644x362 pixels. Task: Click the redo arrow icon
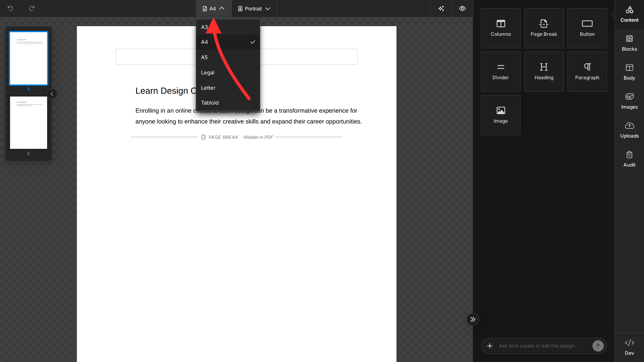point(32,8)
